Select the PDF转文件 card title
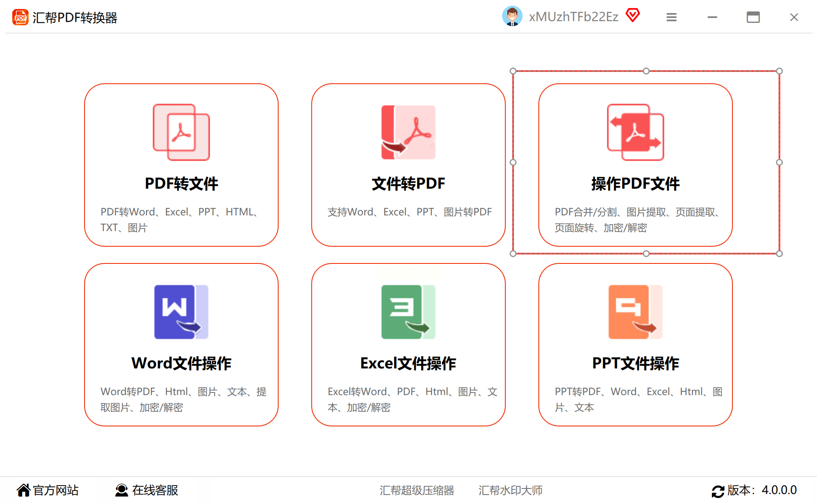817x504 pixels. pos(181,184)
